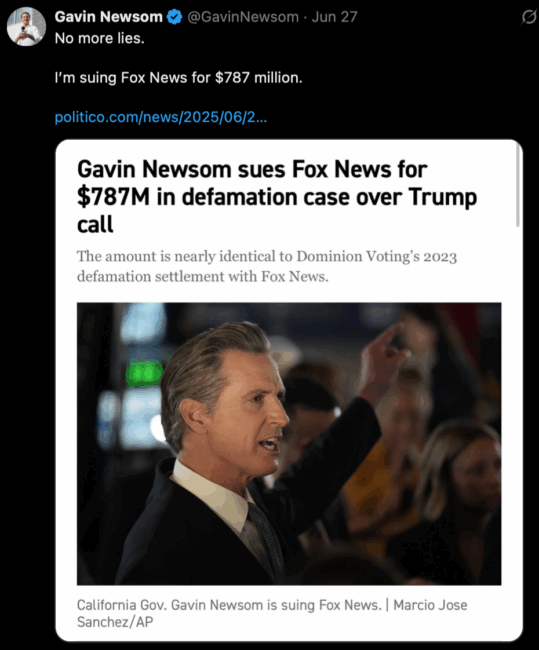Click the Dominion Voting subheadline text
The width and height of the screenshot is (539, 650).
(x=267, y=256)
